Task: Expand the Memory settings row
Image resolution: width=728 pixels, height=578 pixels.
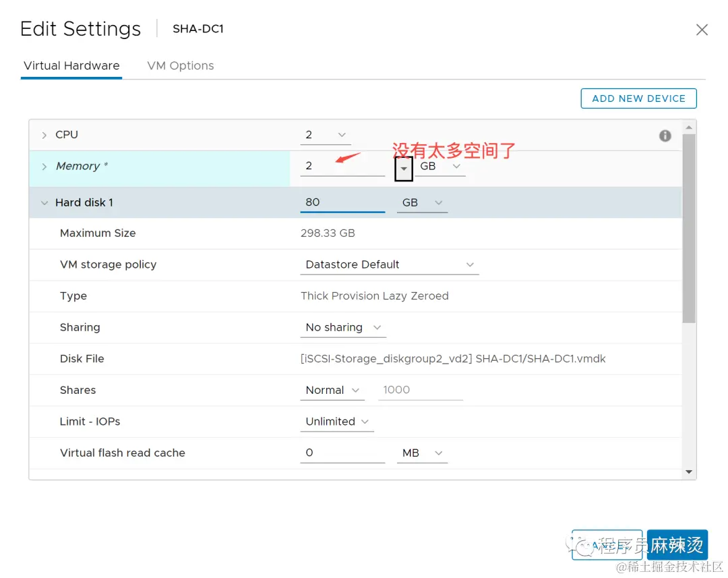Action: click(x=44, y=167)
